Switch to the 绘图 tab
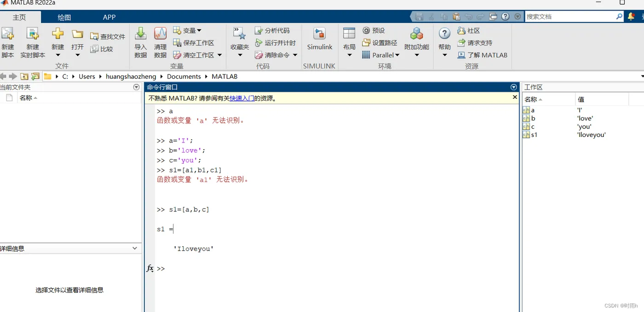The image size is (644, 312). point(64,17)
